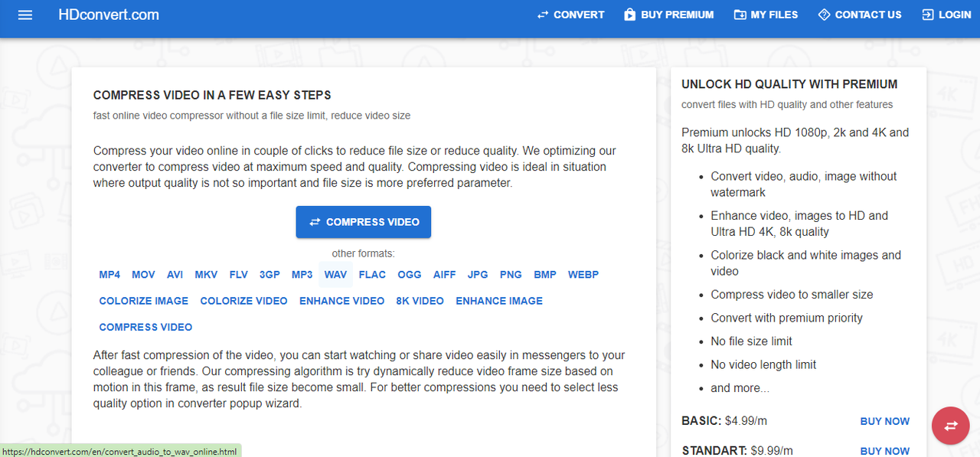Click the 'other formats:' label
The image size is (980, 457).
pos(364,253)
